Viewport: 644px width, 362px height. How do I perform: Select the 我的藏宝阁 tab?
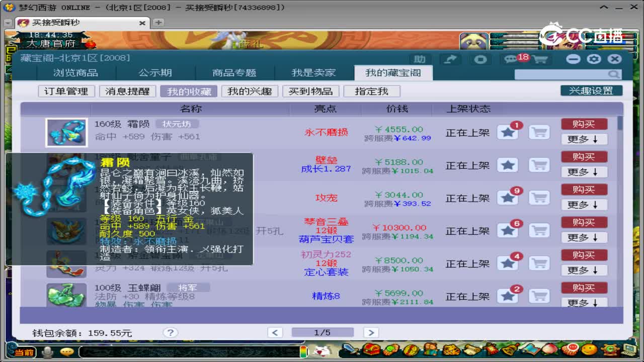pyautogui.click(x=393, y=73)
